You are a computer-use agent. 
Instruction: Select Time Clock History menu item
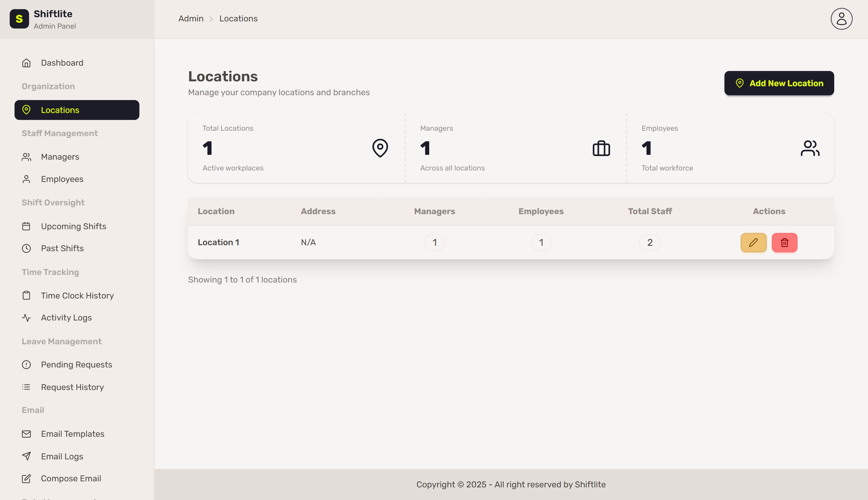[x=77, y=296]
